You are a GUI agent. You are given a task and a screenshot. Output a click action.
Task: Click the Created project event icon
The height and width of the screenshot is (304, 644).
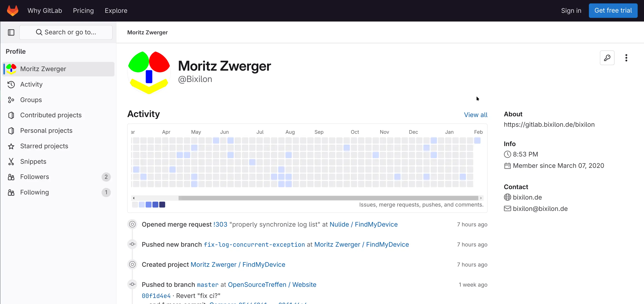click(x=132, y=264)
